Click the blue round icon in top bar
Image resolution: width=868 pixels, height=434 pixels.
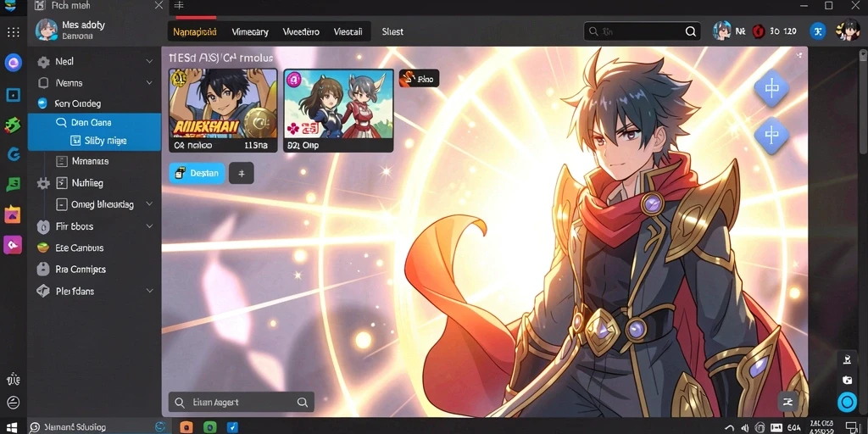[818, 31]
